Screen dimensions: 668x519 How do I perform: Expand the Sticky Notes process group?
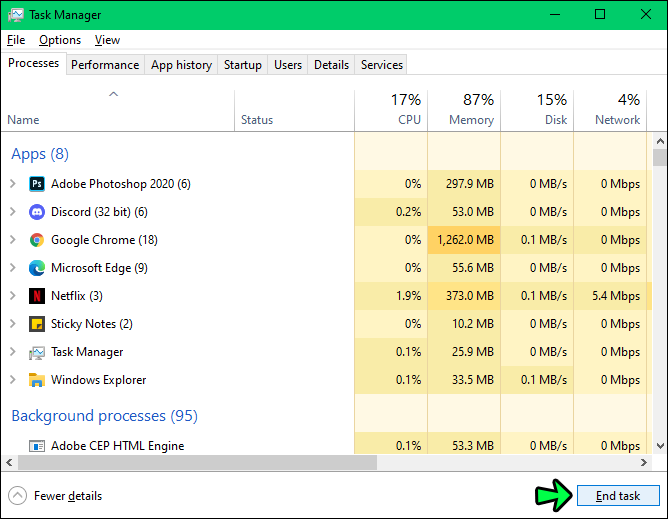point(13,324)
